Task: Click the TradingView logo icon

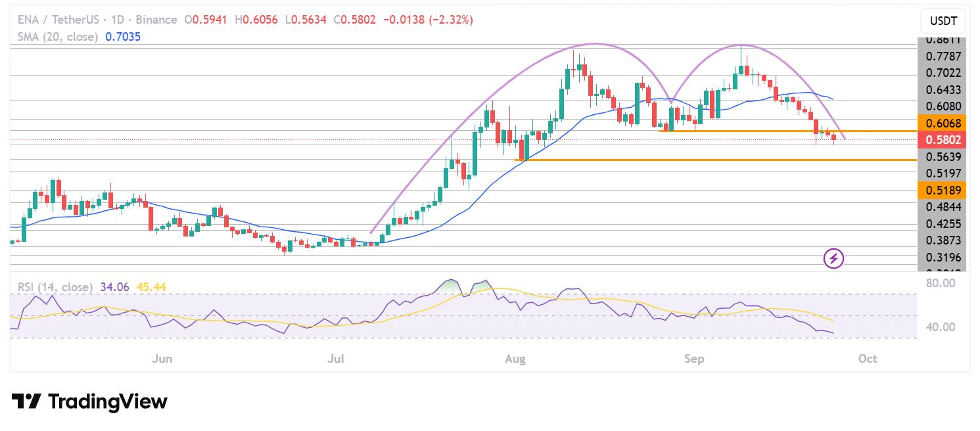Action: 26,401
